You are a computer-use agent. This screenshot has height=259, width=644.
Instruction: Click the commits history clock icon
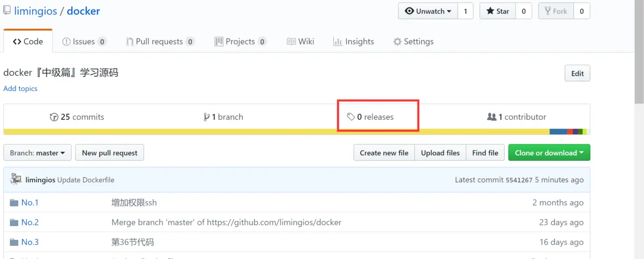(x=54, y=117)
